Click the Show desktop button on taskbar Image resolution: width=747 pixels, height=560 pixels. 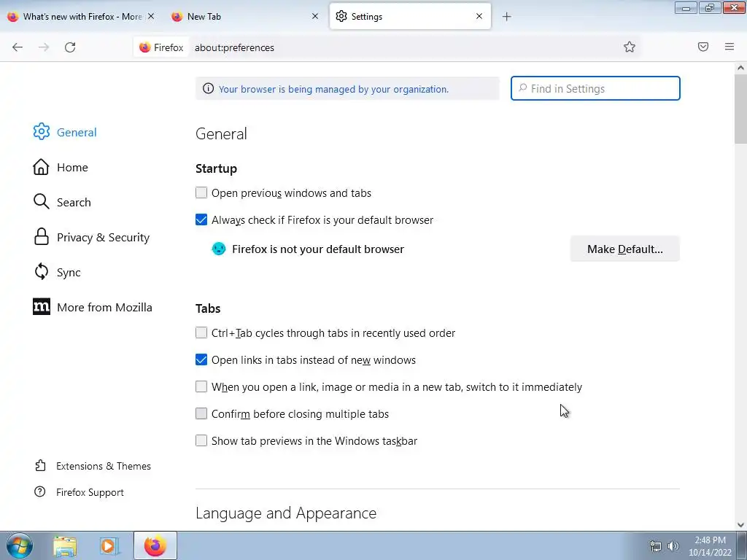742,545
